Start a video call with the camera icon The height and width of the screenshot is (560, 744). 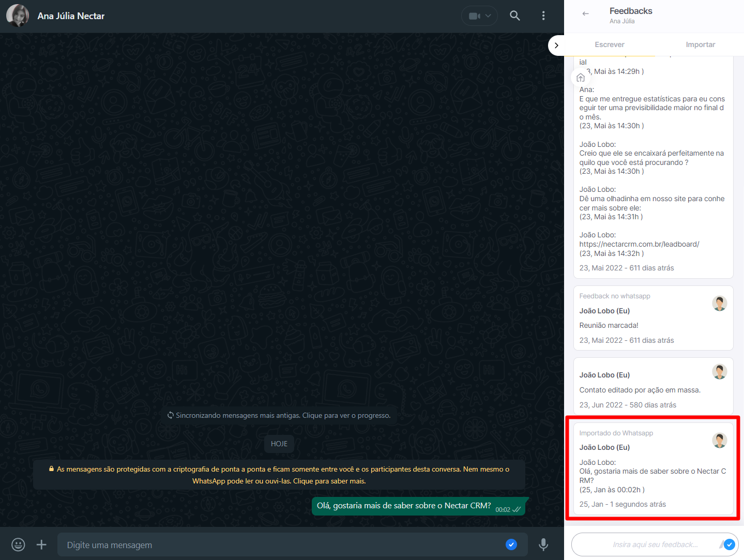click(x=474, y=16)
